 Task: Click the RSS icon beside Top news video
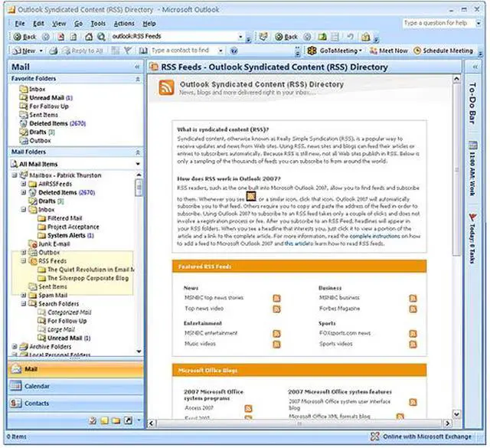(x=276, y=309)
